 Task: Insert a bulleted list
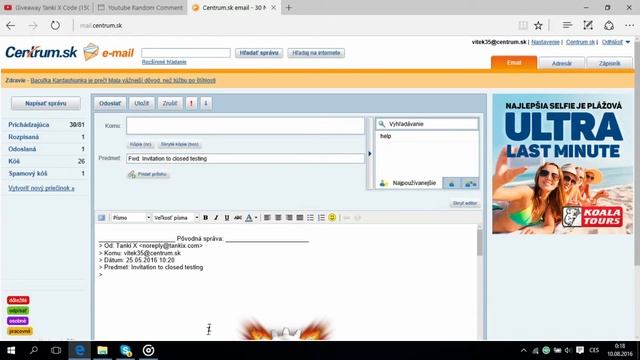tap(311, 218)
